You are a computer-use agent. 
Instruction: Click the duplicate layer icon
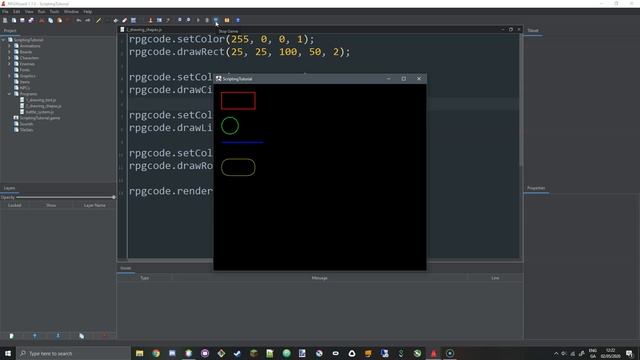[x=81, y=336]
